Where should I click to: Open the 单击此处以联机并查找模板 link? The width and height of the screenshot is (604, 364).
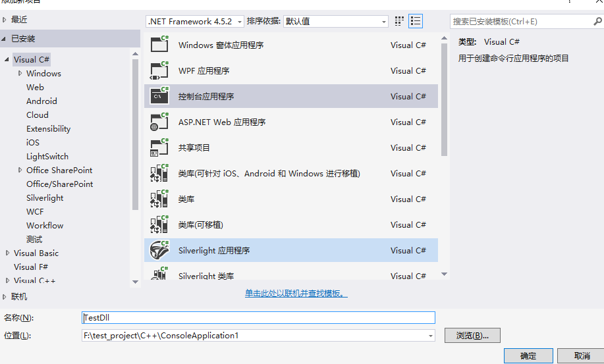(296, 294)
